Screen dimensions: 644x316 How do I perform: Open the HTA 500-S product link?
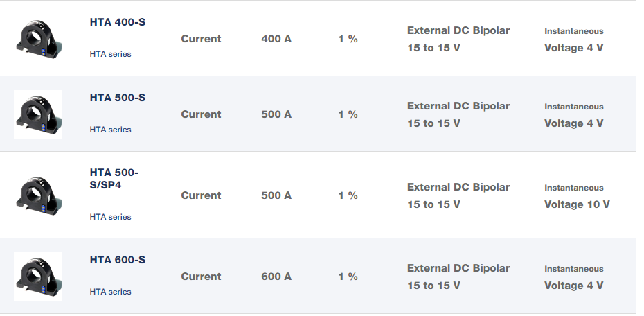click(117, 98)
